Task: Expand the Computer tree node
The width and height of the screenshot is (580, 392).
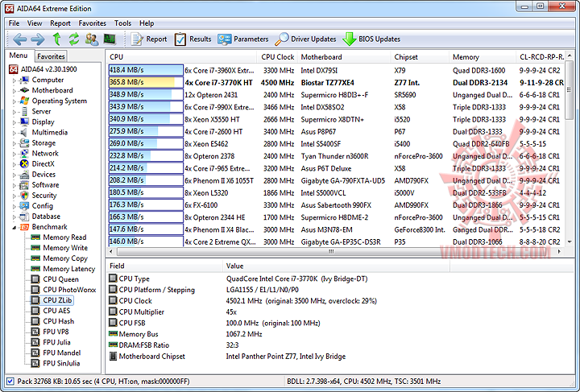Action: [x=14, y=80]
